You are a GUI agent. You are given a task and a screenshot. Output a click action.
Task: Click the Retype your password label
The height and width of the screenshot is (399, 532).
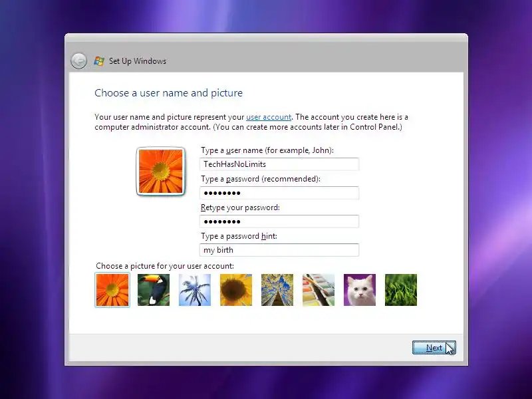click(x=240, y=207)
